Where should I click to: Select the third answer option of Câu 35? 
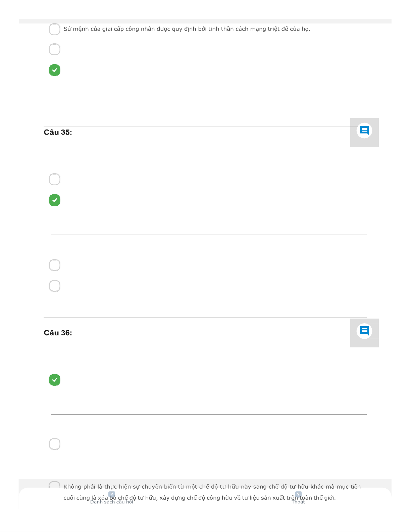pyautogui.click(x=55, y=265)
